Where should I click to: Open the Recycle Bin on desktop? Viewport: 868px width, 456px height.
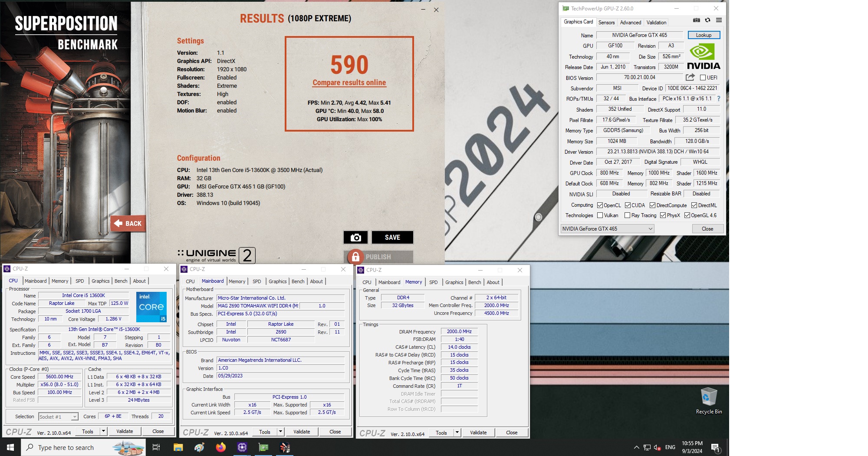(709, 400)
